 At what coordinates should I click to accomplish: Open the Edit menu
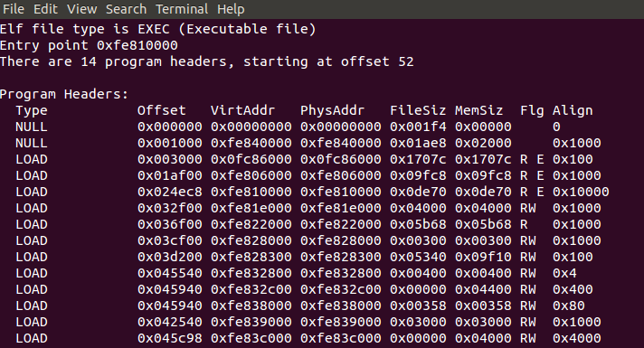[x=45, y=9]
